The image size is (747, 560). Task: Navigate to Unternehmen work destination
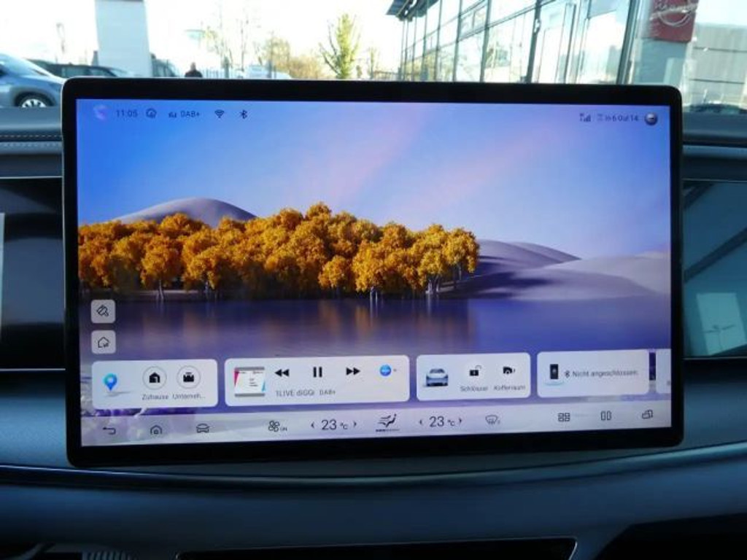click(x=188, y=378)
